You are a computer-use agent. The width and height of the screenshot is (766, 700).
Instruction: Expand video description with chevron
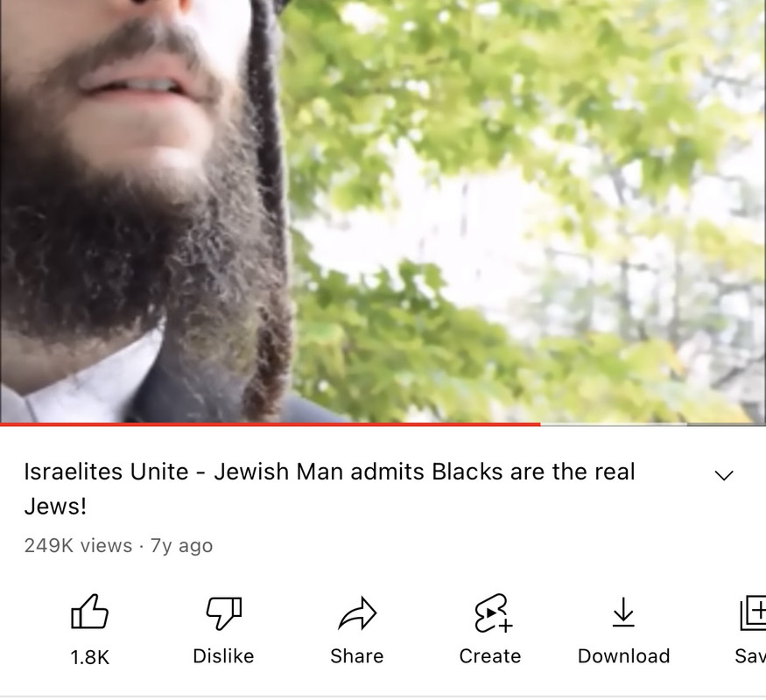(x=723, y=475)
